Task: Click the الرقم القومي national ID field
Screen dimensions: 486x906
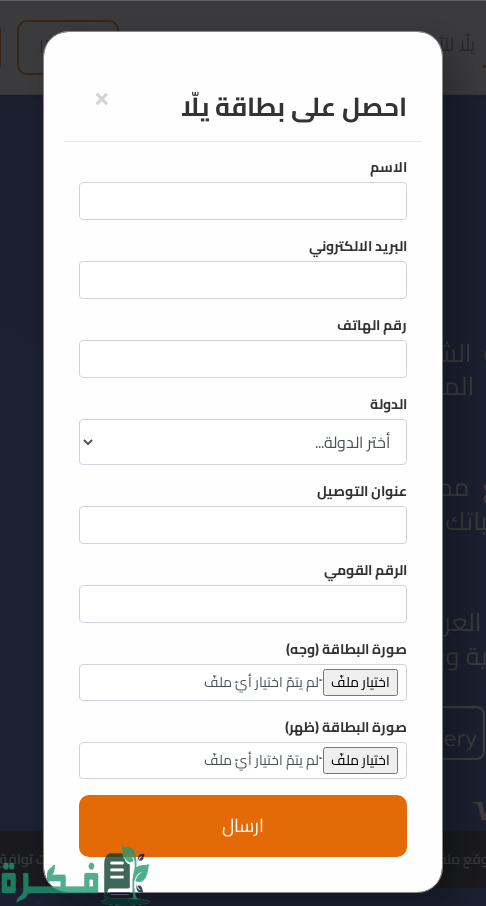Action: coord(243,604)
